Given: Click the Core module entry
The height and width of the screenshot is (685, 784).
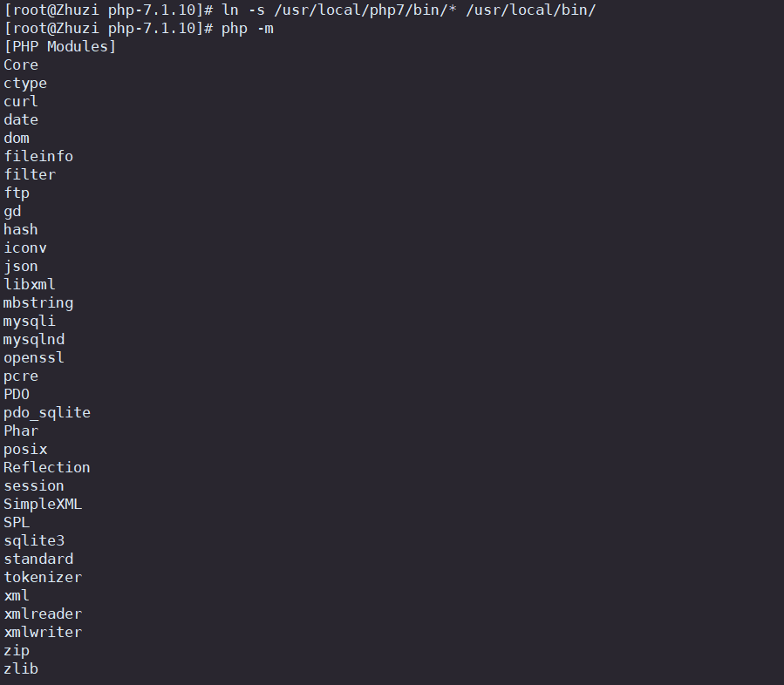Looking at the screenshot, I should (x=21, y=65).
